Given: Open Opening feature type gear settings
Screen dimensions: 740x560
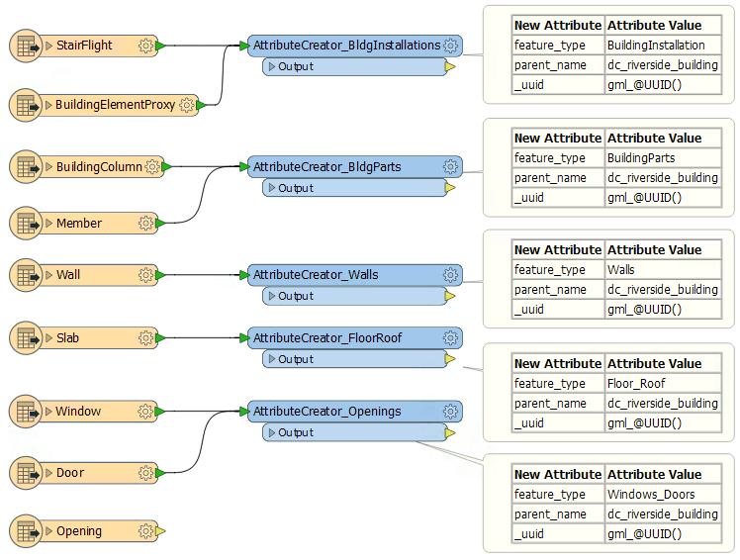Looking at the screenshot, I should coord(145,531).
